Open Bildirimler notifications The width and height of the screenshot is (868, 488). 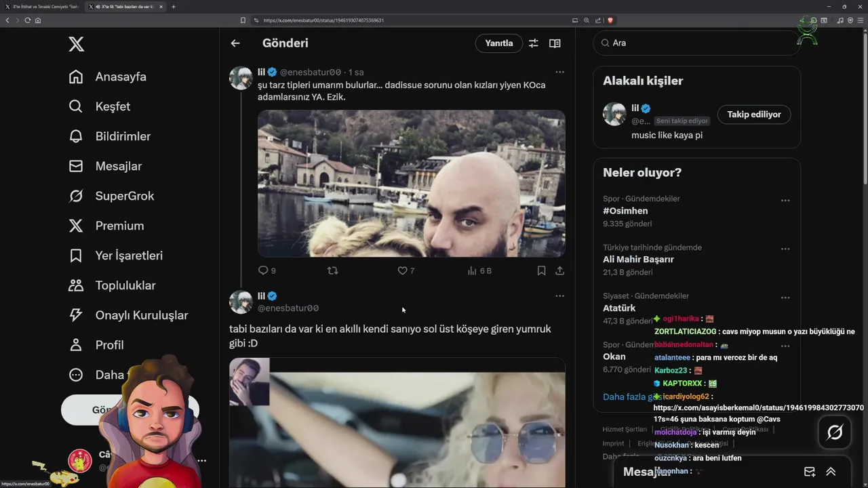[x=110, y=136]
